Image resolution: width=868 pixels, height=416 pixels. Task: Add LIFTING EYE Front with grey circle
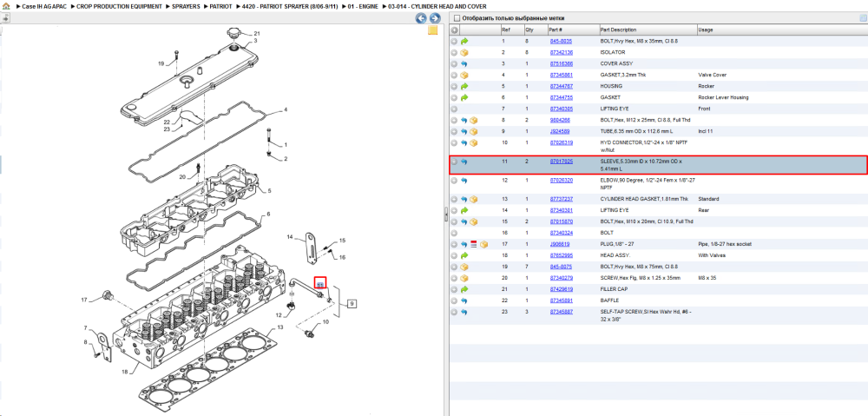coord(455,109)
